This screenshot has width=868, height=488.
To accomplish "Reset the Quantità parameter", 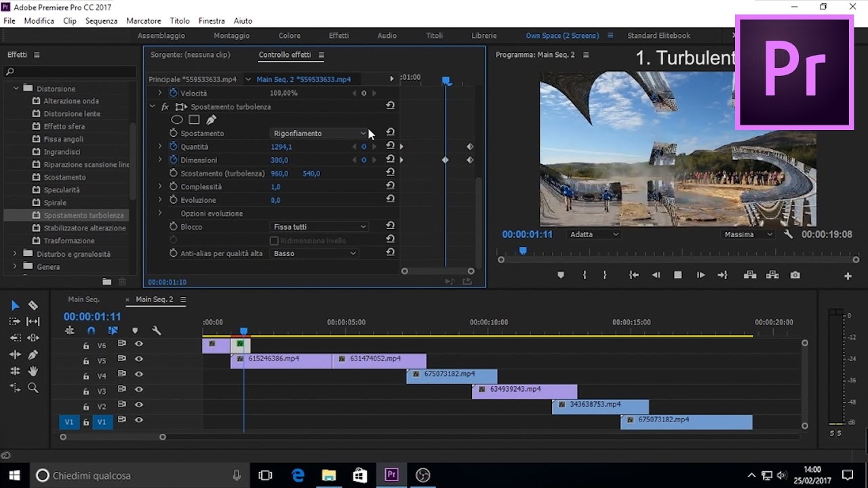I will pyautogui.click(x=390, y=146).
